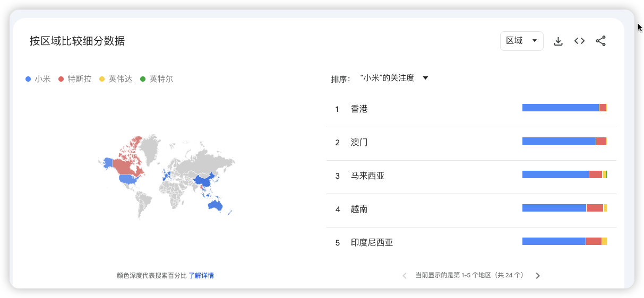Screen dimensions: 644x298
Task: Click the yellow 英伟达 legend dot
Action: click(x=102, y=79)
